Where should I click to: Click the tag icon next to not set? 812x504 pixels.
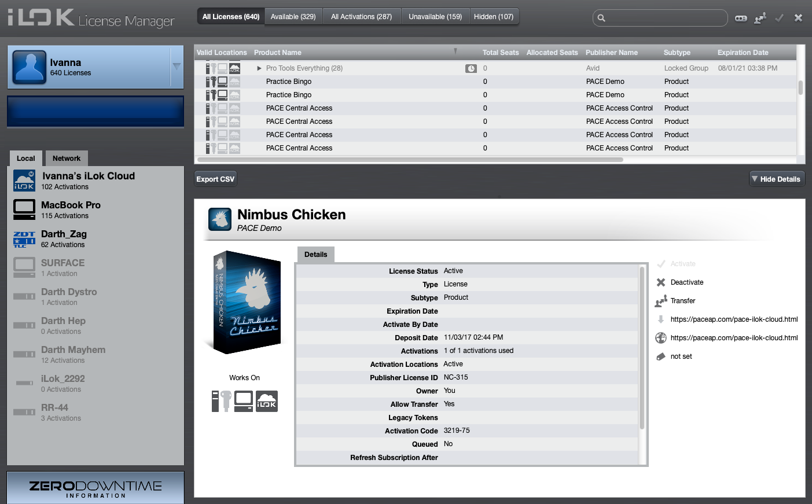(x=661, y=356)
